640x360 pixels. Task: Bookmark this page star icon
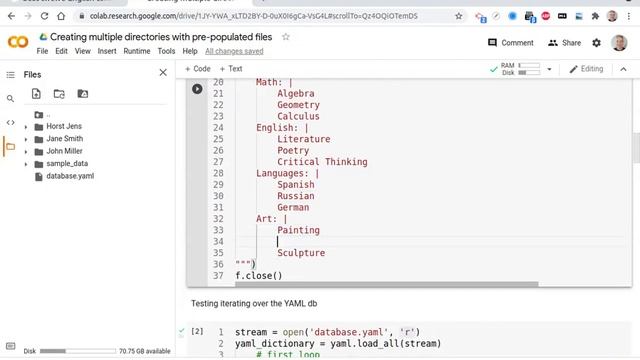459,16
